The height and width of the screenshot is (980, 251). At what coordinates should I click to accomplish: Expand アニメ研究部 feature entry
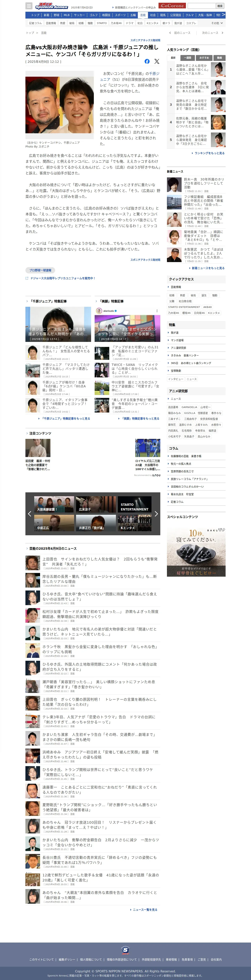coord(196,348)
